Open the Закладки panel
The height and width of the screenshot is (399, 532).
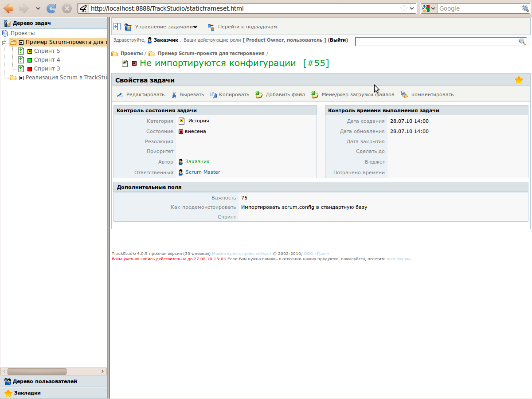point(27,393)
